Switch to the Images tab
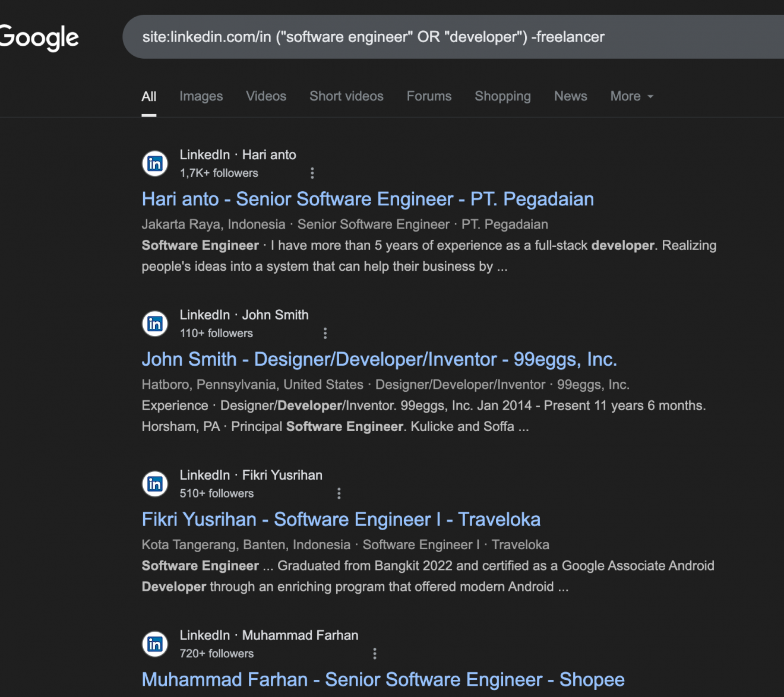 [x=201, y=96]
